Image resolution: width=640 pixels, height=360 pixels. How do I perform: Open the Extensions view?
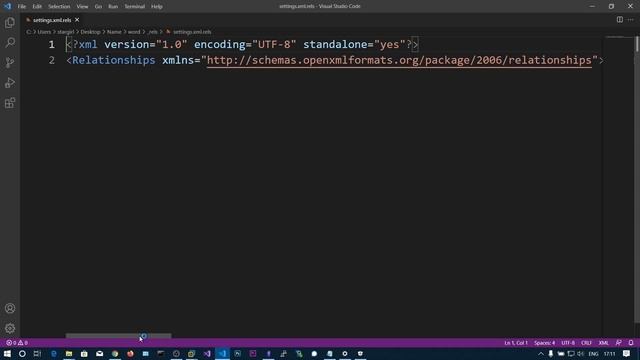coord(10,102)
